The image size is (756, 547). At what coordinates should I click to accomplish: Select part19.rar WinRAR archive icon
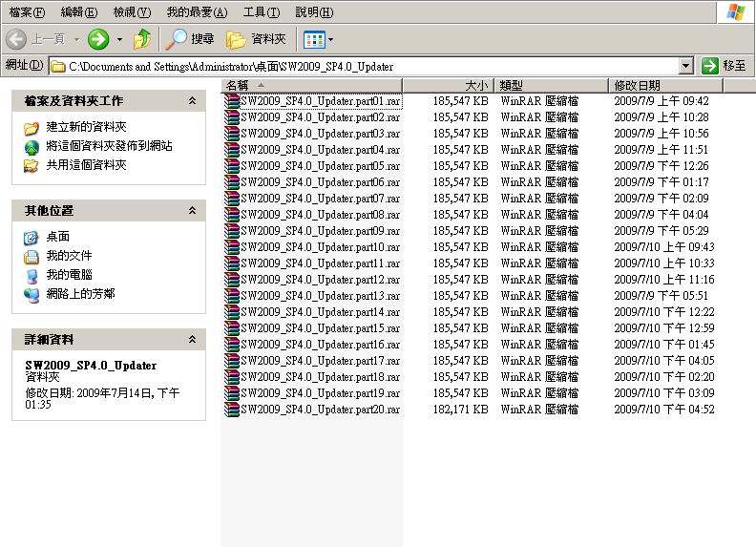232,393
